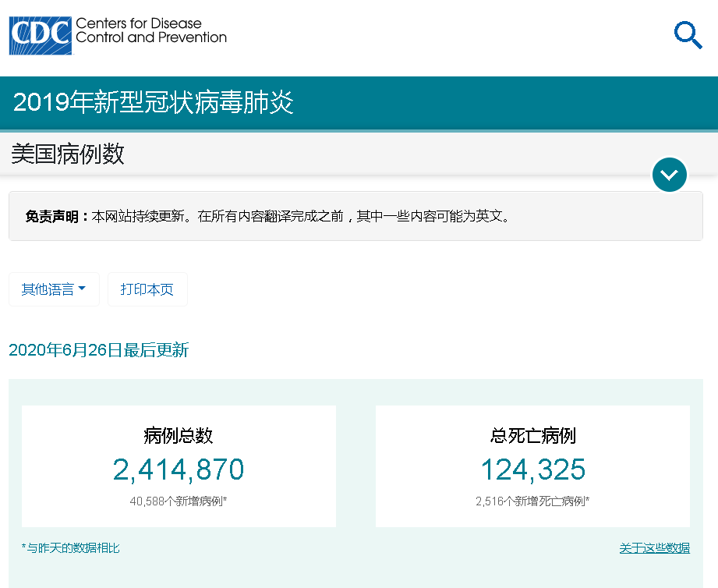Image resolution: width=718 pixels, height=588 pixels.
Task: Click the 2020年6月26日最后更新 date text
Action: point(98,352)
